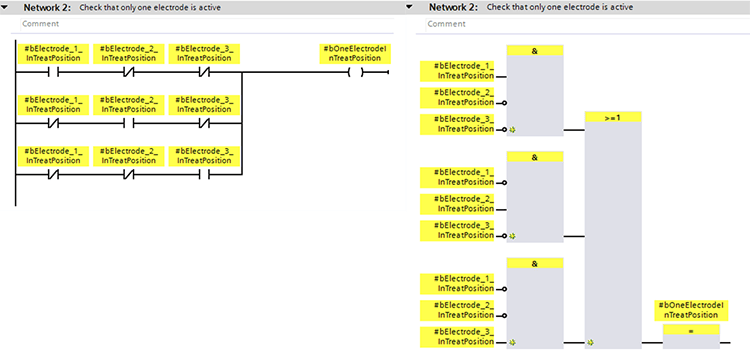Select normally open Electrode_1 contact in first rung
Viewport: 750px width, 361px height.
click(53, 73)
